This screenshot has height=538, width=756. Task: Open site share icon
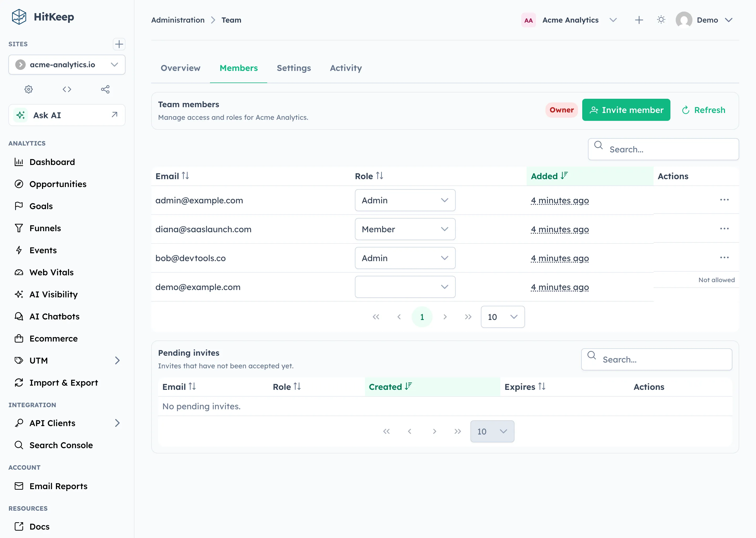point(105,89)
